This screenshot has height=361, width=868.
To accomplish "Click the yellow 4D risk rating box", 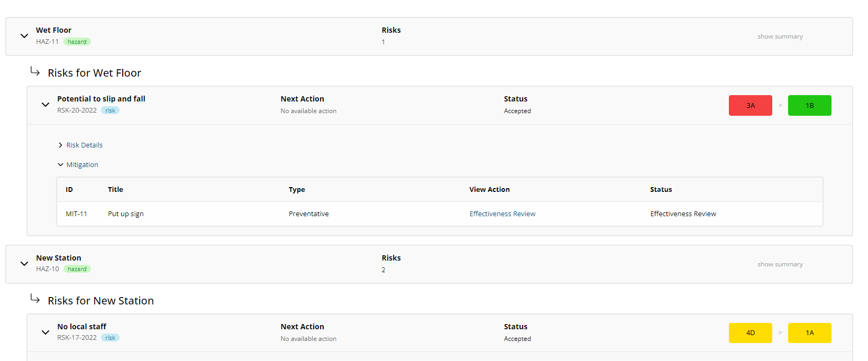I will coord(751,333).
